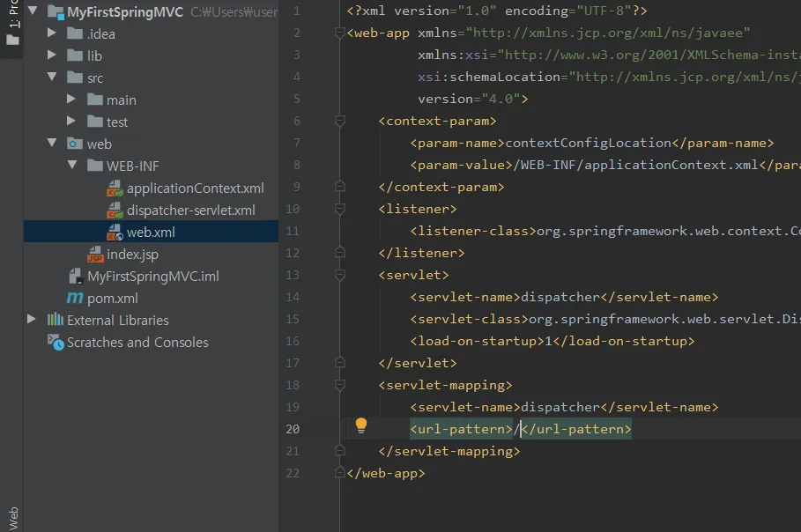Collapse the WEB-INF folder
Viewport: 801px width, 532px height.
(x=71, y=166)
